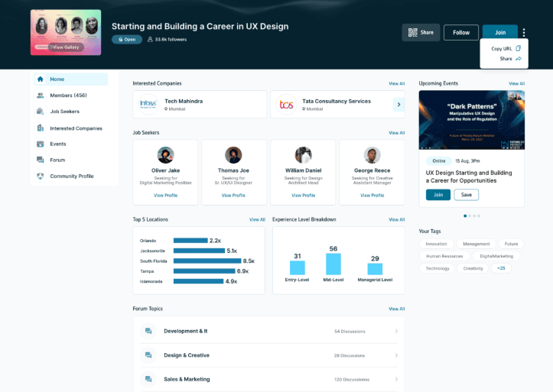Open Members (456) in sidebar

pos(71,95)
